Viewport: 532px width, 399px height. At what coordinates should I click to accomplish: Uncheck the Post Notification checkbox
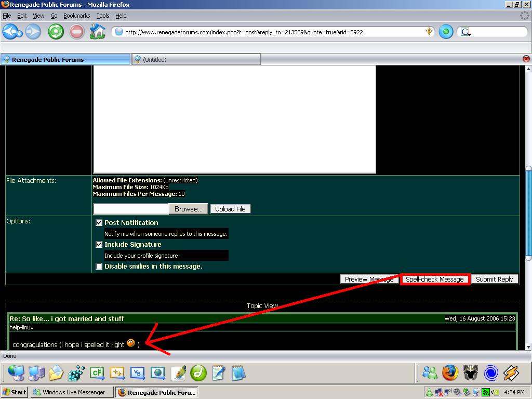(x=99, y=223)
